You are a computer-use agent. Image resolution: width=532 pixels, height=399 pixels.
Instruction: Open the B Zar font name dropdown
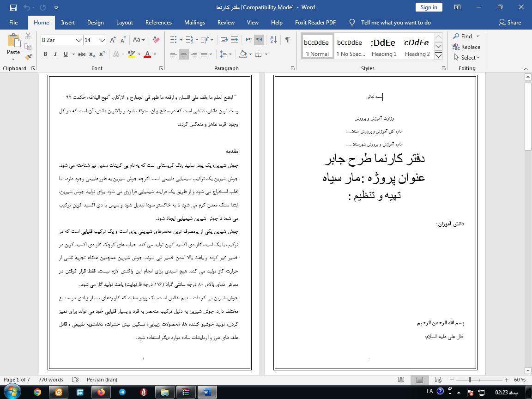tap(79, 40)
